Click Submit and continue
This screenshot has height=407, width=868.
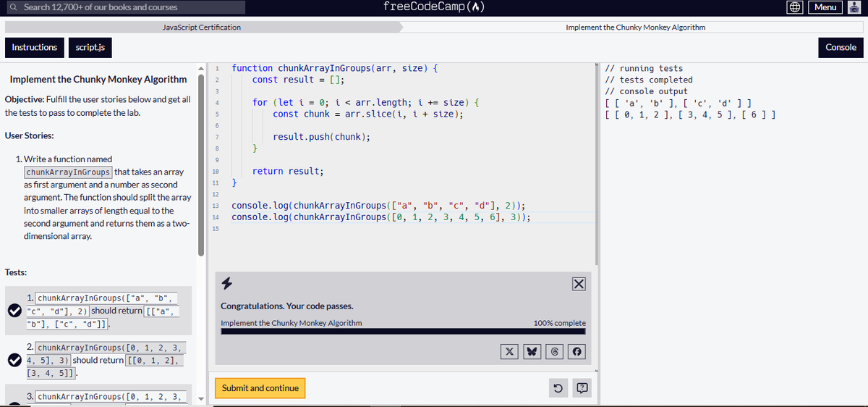click(x=260, y=388)
